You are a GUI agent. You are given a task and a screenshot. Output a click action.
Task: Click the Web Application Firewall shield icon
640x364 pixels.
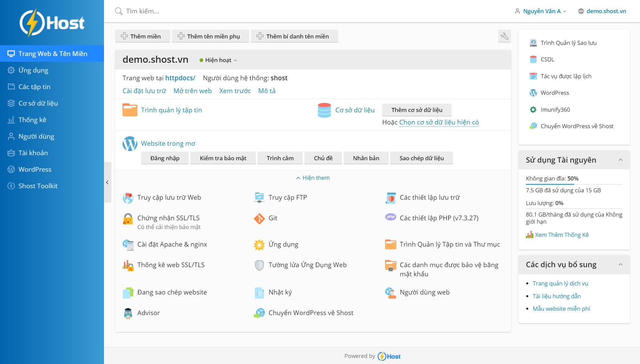[259, 265]
